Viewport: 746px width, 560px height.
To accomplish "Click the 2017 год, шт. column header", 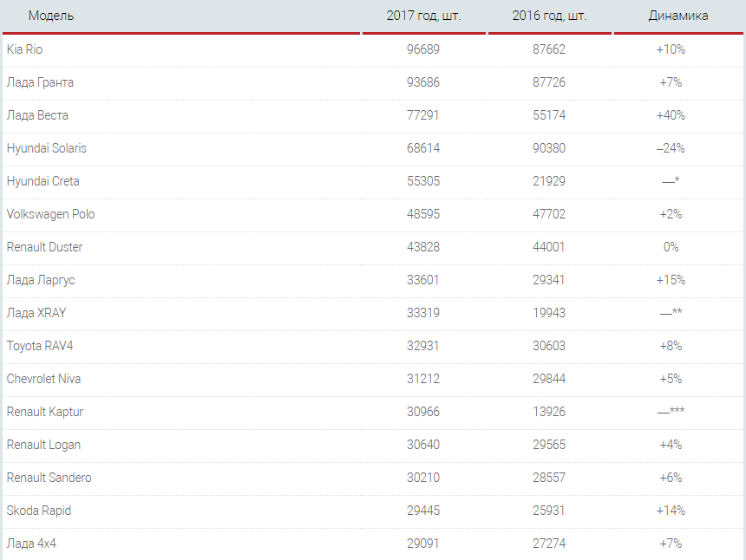I will click(x=423, y=16).
